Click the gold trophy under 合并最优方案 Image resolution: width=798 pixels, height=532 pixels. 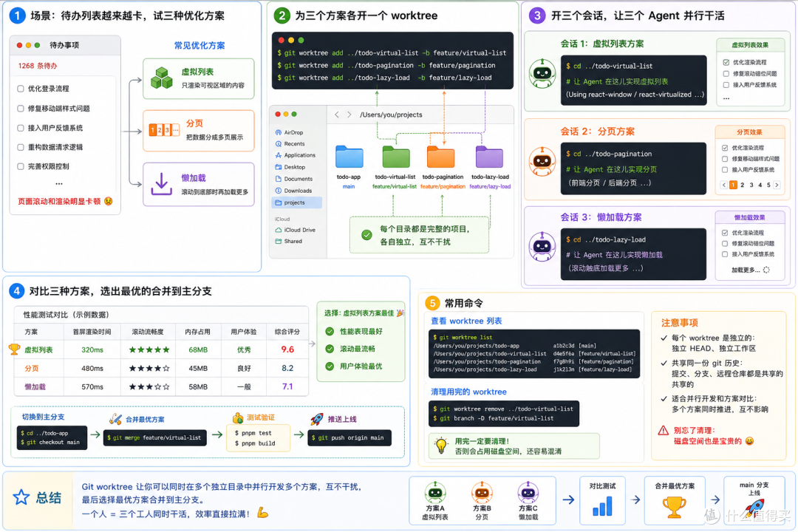click(675, 507)
